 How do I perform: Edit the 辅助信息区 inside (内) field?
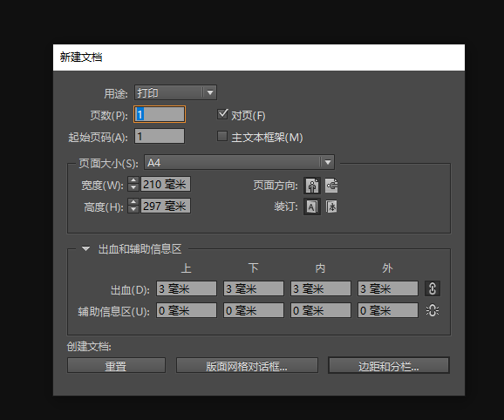pyautogui.click(x=321, y=310)
